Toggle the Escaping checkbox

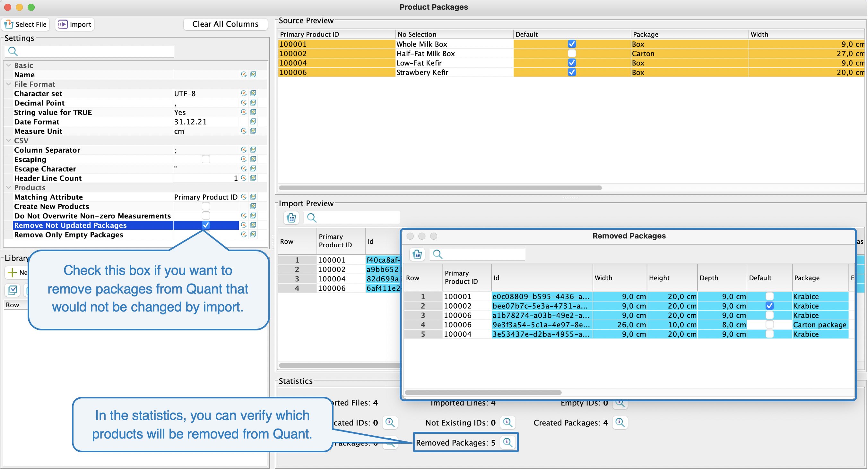[205, 159]
